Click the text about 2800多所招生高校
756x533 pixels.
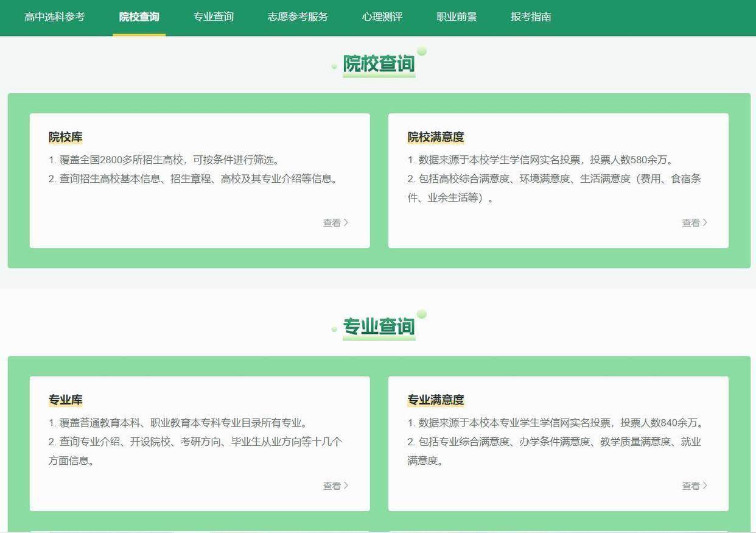(164, 160)
